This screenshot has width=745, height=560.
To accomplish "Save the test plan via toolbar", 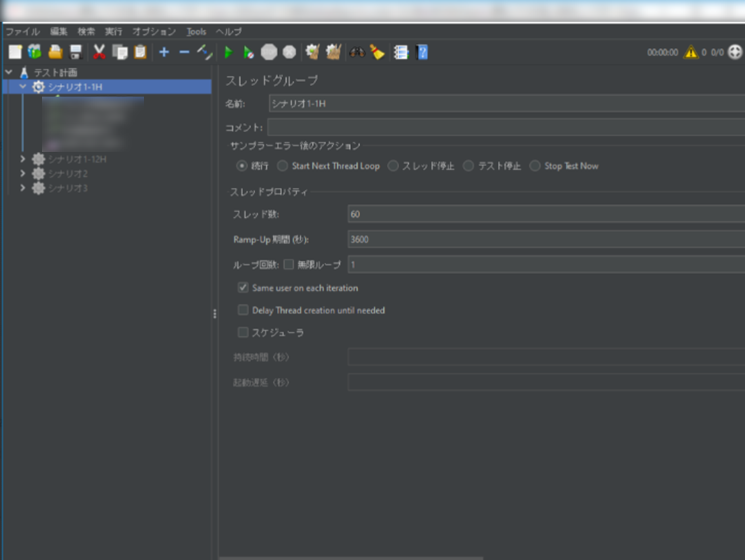I will pos(76,52).
